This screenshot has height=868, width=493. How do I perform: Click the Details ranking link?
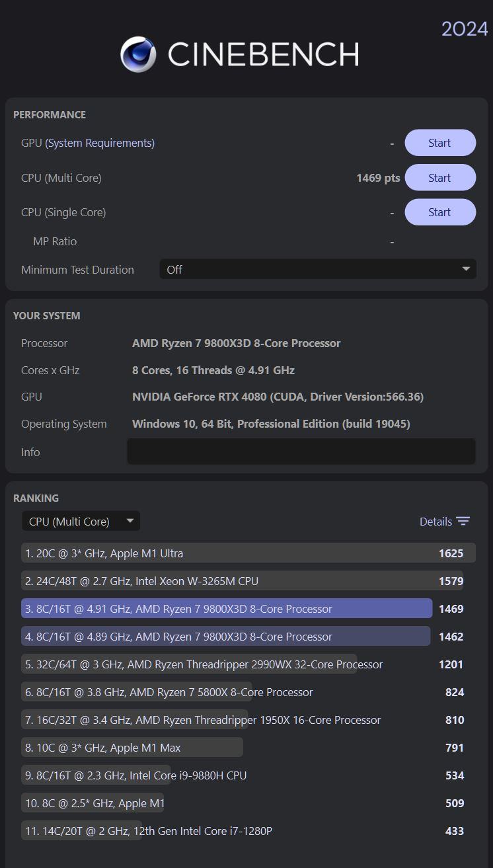pyautogui.click(x=436, y=522)
